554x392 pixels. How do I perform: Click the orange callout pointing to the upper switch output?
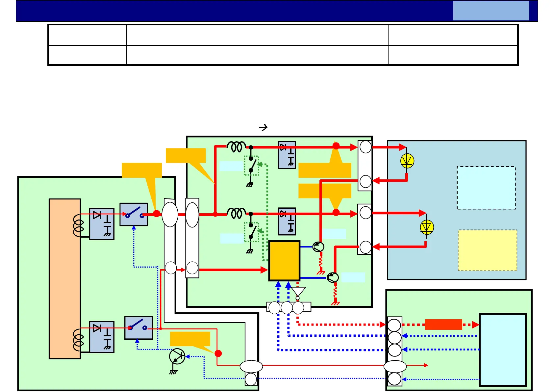tap(142, 170)
